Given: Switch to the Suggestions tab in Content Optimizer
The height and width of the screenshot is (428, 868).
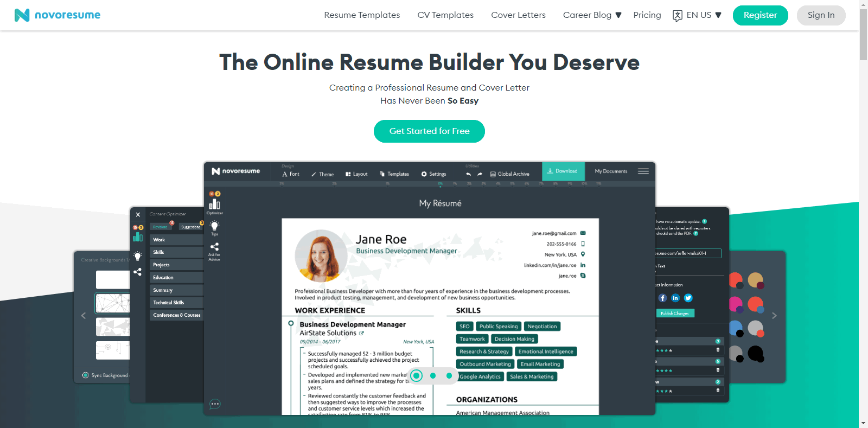Looking at the screenshot, I should (x=190, y=227).
